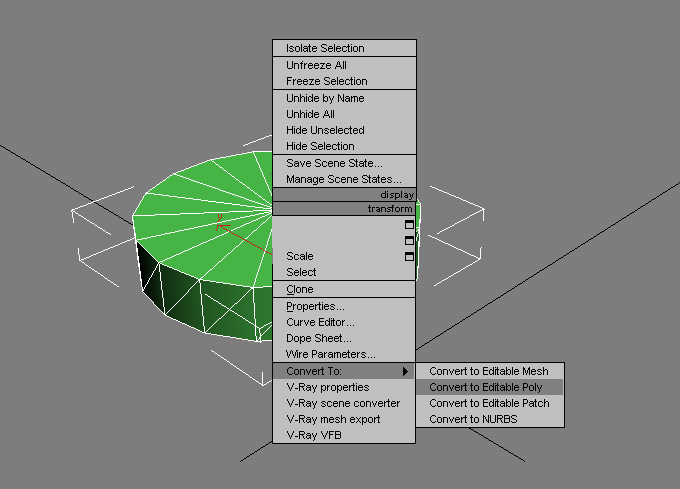The height and width of the screenshot is (489, 680).
Task: Click the Convert To submenu arrow
Action: (405, 372)
